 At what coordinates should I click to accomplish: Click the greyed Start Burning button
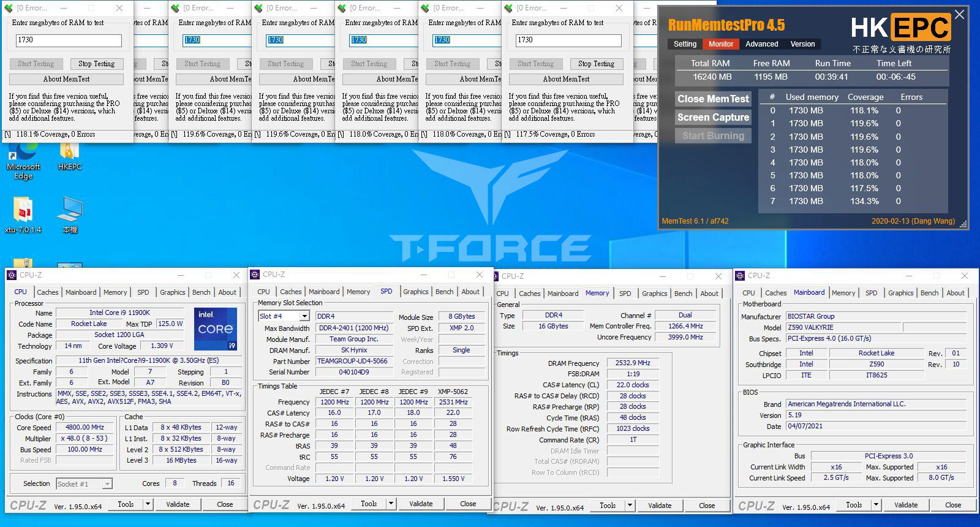(713, 135)
